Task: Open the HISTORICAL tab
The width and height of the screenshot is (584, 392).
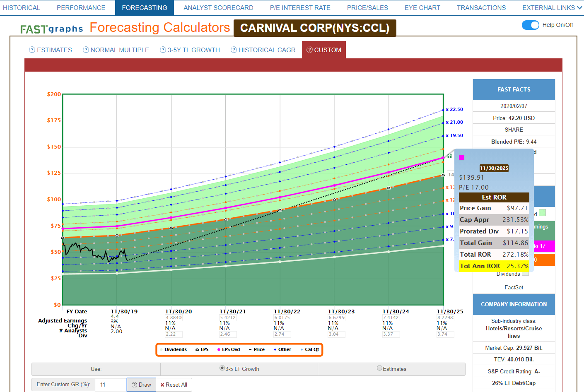Action: tap(22, 8)
